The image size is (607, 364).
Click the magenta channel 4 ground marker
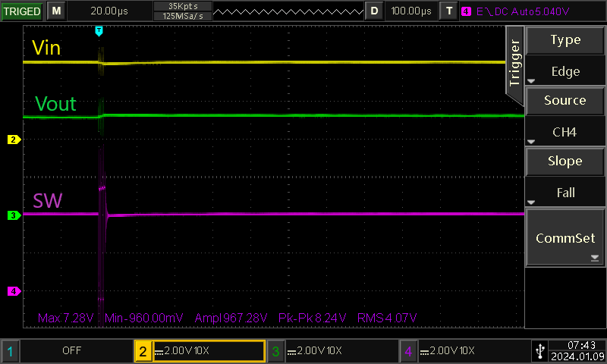point(14,291)
